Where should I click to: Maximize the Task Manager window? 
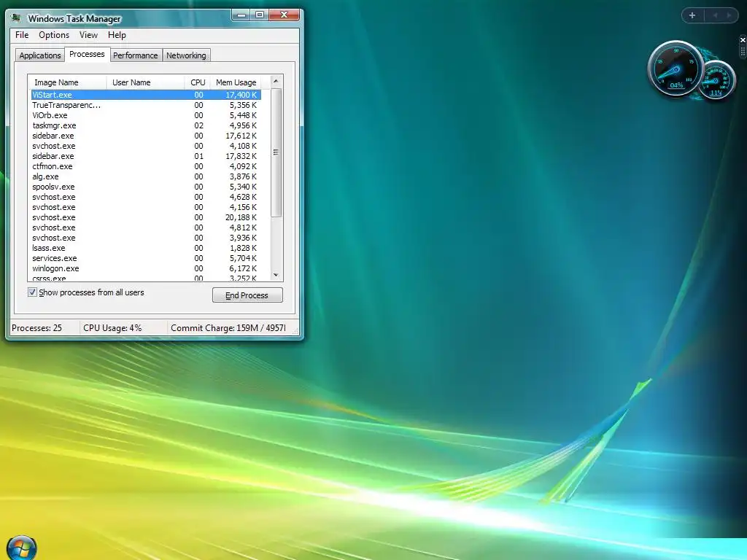coord(260,15)
